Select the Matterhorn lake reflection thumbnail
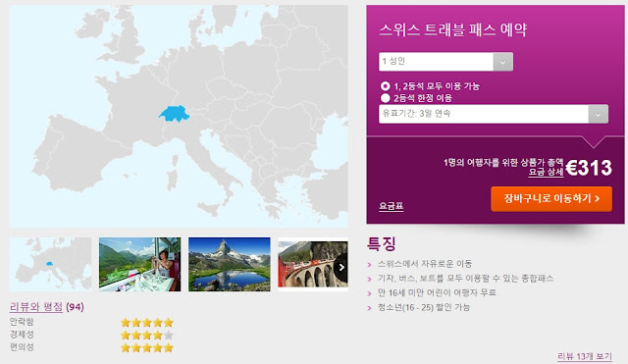Screen dimensions: 628x364 230,264
